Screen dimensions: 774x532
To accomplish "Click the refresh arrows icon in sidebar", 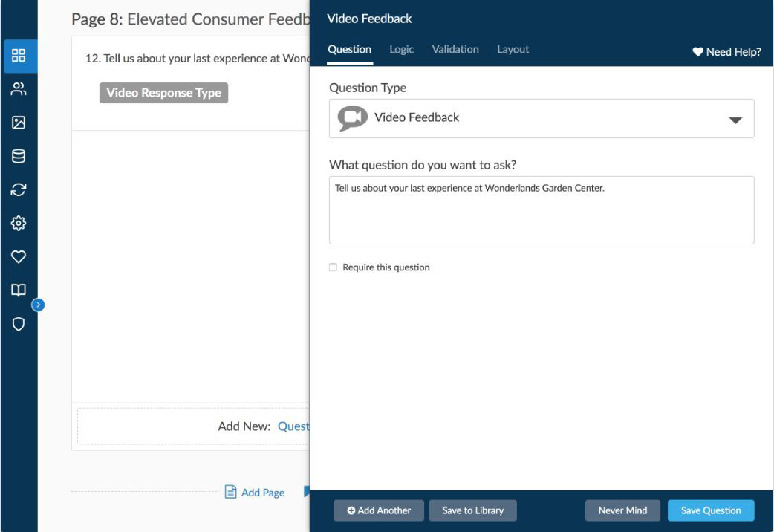I will point(19,189).
